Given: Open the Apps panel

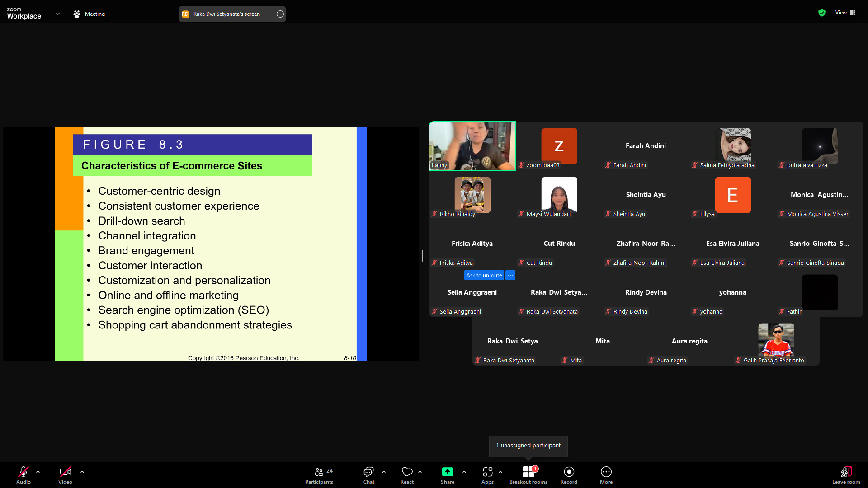Looking at the screenshot, I should tap(487, 475).
